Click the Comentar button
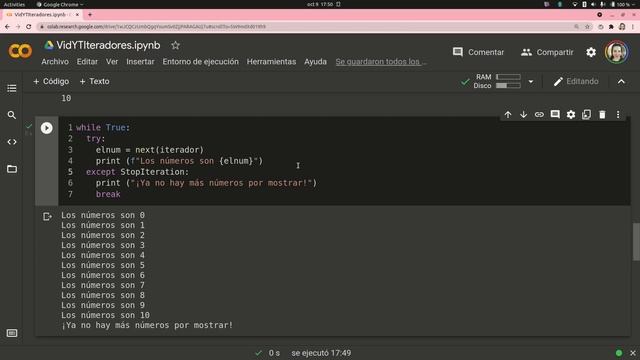The height and width of the screenshot is (360, 640). click(x=478, y=52)
